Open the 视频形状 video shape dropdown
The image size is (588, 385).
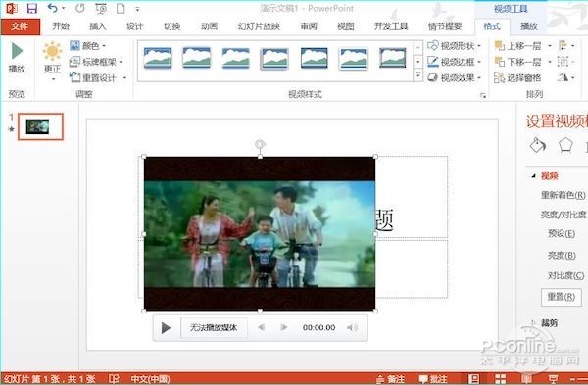(x=455, y=46)
